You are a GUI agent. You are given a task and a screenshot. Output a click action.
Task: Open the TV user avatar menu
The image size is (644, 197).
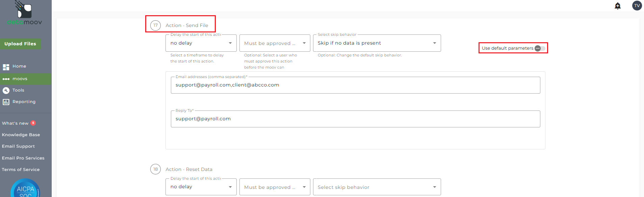[x=637, y=6]
